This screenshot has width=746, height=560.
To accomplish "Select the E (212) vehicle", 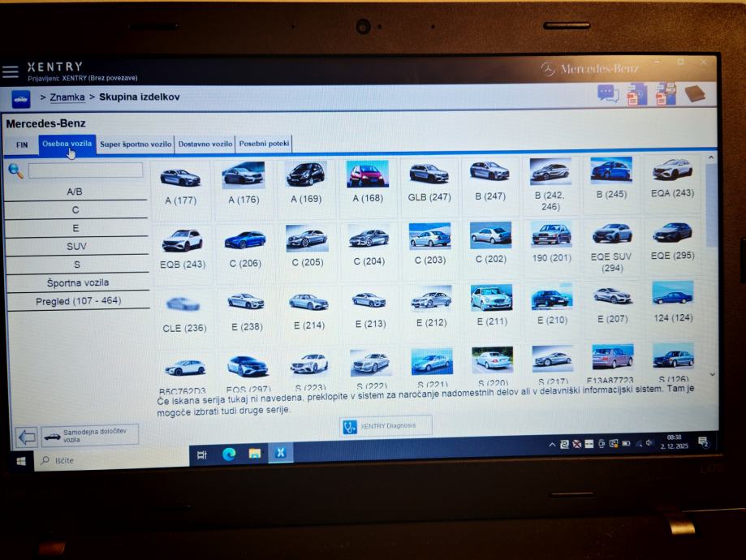I will point(431,308).
